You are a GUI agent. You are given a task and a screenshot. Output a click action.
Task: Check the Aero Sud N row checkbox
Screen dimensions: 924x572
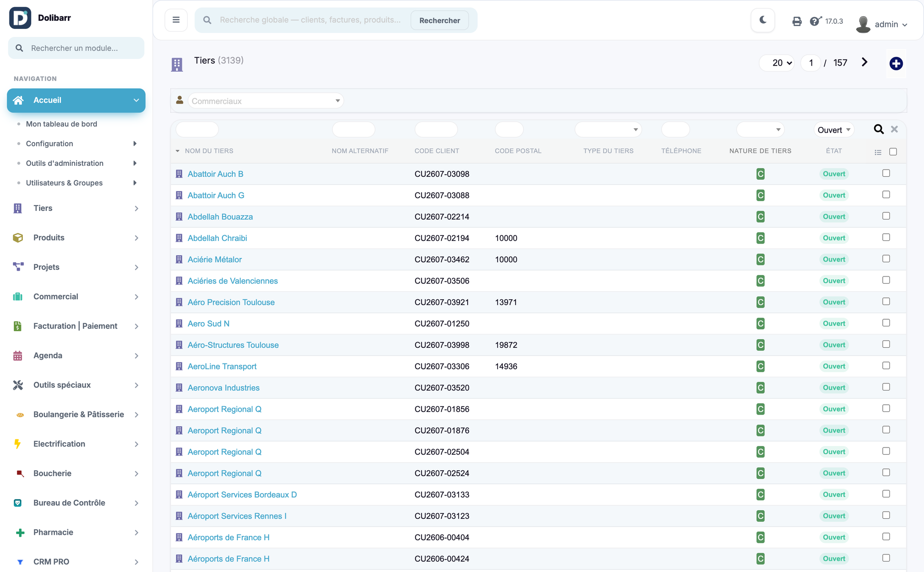click(886, 323)
